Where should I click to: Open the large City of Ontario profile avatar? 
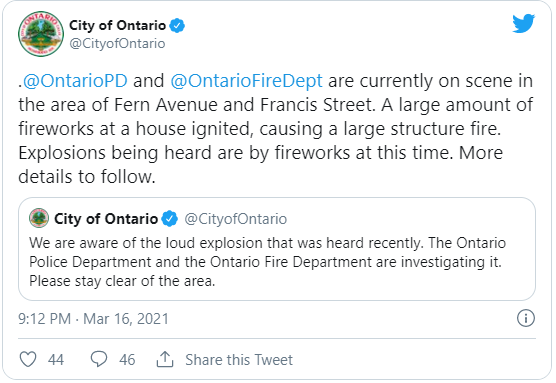(x=41, y=34)
